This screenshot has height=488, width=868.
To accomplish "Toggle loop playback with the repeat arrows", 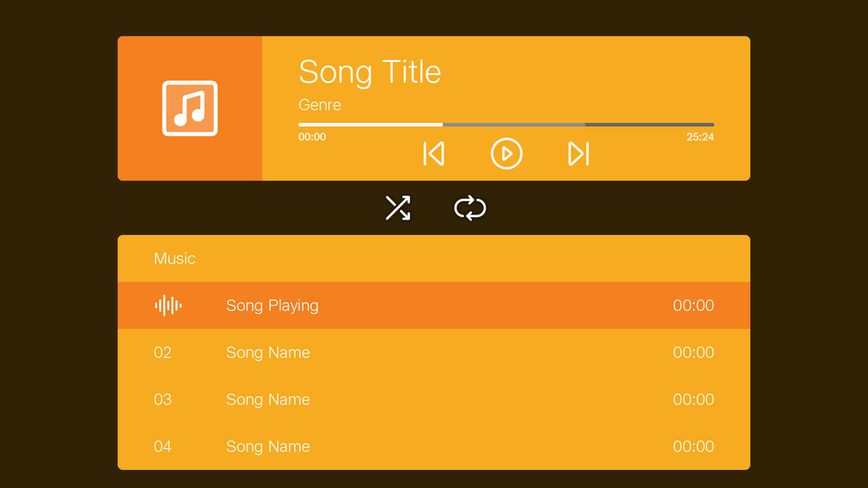I will [470, 208].
